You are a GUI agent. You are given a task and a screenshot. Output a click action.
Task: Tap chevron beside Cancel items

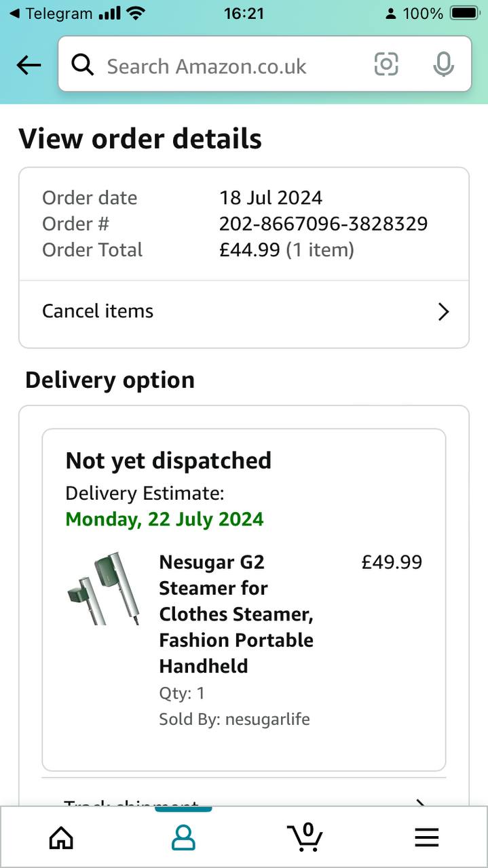(x=443, y=312)
